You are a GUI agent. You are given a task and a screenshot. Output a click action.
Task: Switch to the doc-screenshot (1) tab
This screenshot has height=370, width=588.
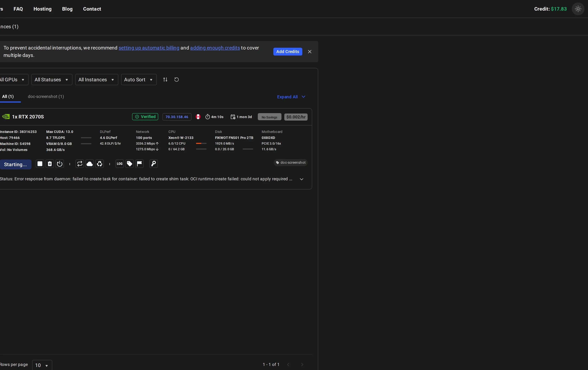pos(46,97)
